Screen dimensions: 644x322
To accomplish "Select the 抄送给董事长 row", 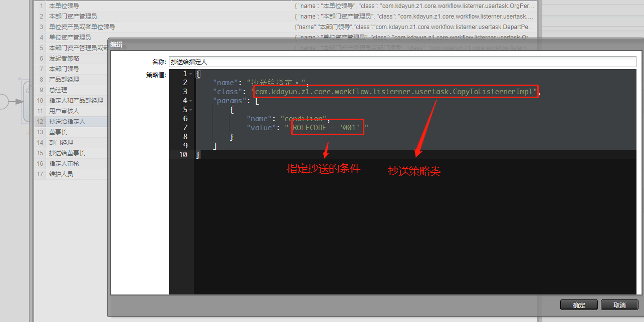I will [71, 153].
